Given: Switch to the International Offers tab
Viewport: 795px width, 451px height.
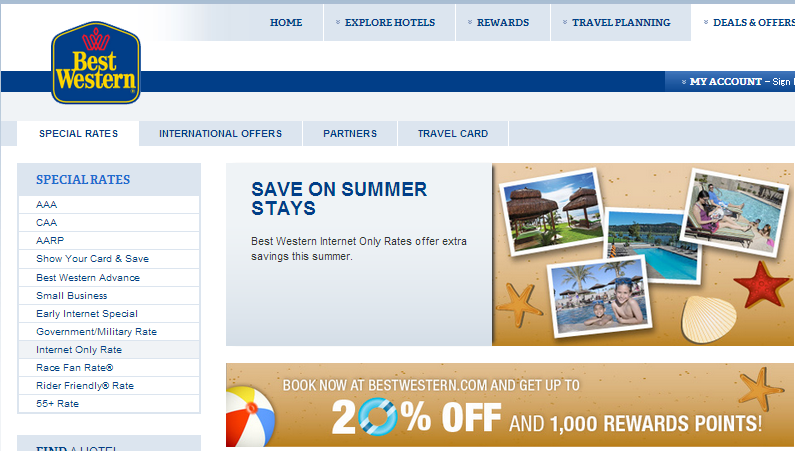Looking at the screenshot, I should click(221, 134).
